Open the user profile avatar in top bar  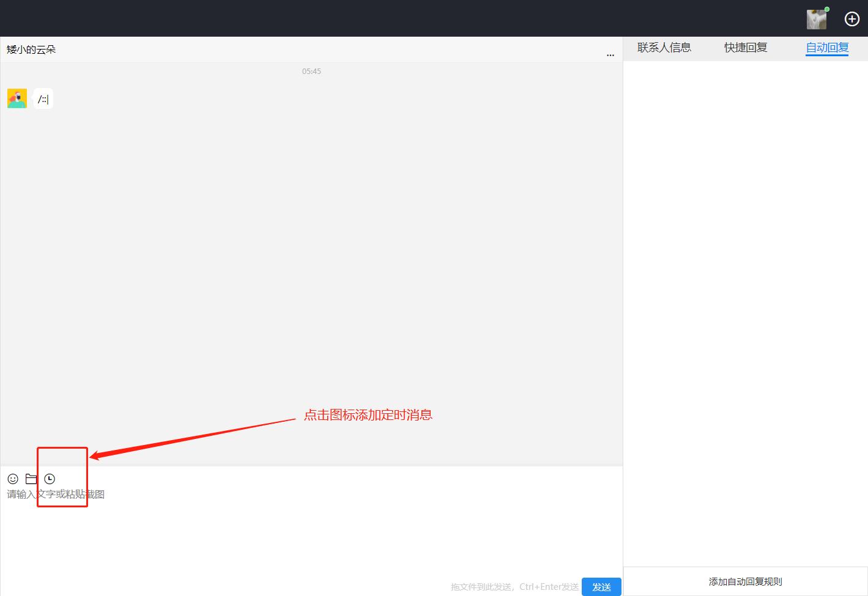(x=817, y=20)
